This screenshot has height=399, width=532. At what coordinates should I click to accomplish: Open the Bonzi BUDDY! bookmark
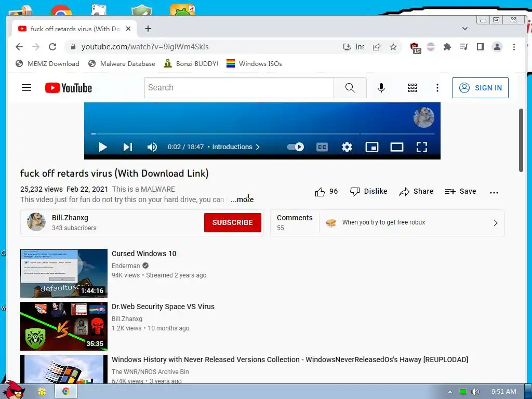point(191,64)
